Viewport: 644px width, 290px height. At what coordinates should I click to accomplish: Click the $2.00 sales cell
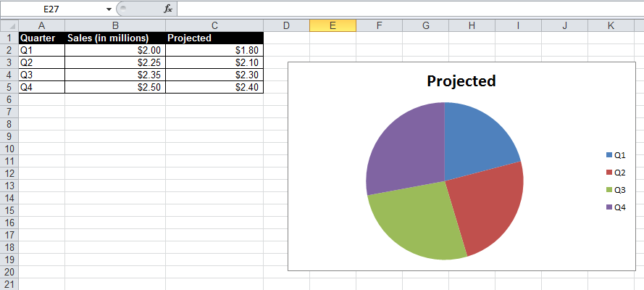tap(115, 50)
